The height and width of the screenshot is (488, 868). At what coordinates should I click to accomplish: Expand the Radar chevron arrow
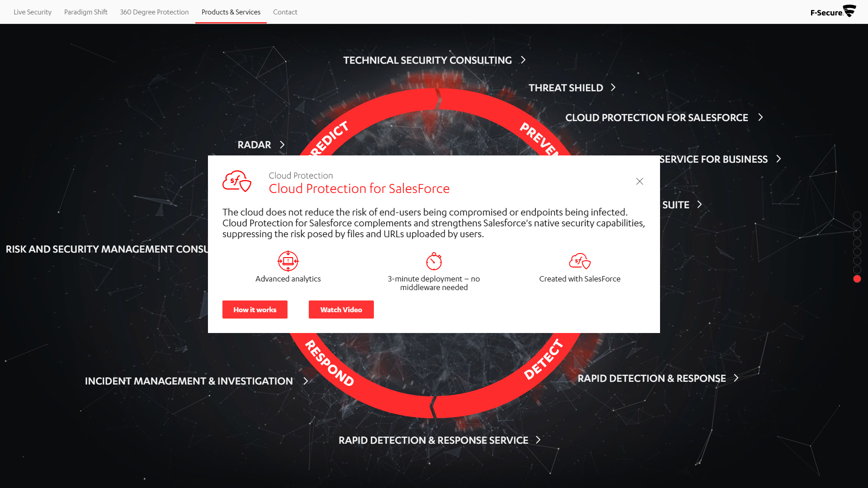[282, 145]
